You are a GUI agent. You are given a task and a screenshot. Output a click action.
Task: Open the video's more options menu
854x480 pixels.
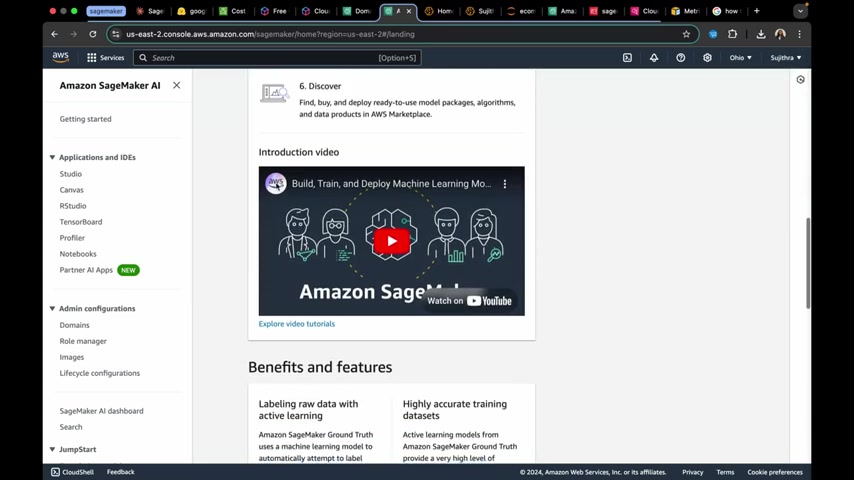tap(505, 184)
